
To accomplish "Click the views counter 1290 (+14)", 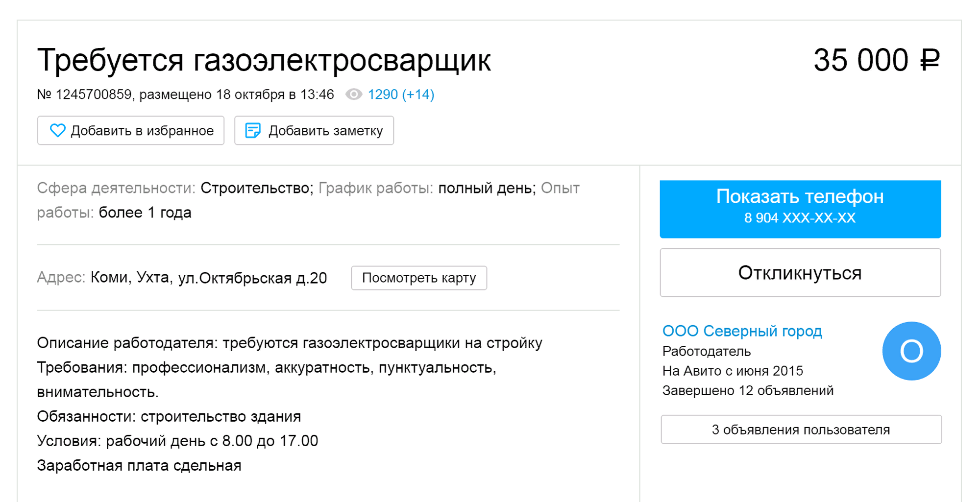I will coord(401,94).
